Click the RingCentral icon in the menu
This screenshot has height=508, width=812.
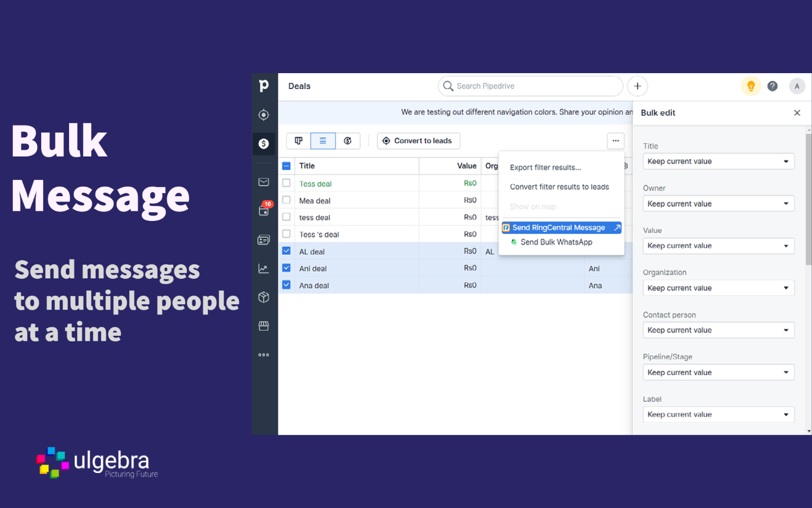pyautogui.click(x=506, y=228)
